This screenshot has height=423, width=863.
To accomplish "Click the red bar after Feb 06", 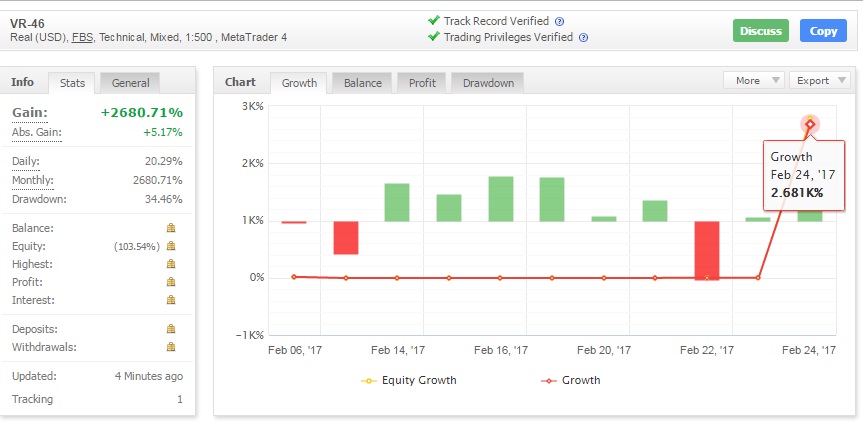I will pyautogui.click(x=346, y=238).
